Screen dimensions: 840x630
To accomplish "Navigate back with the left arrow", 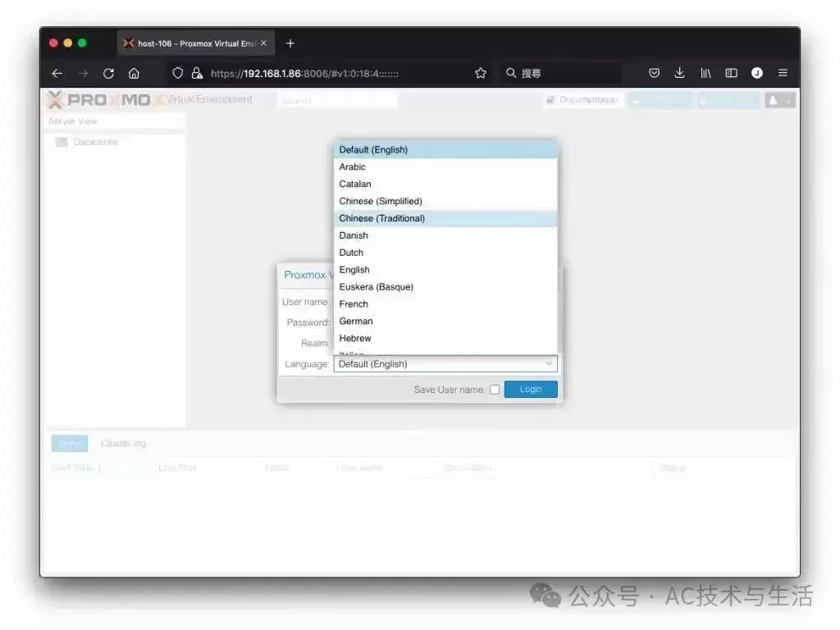I will 57,73.
